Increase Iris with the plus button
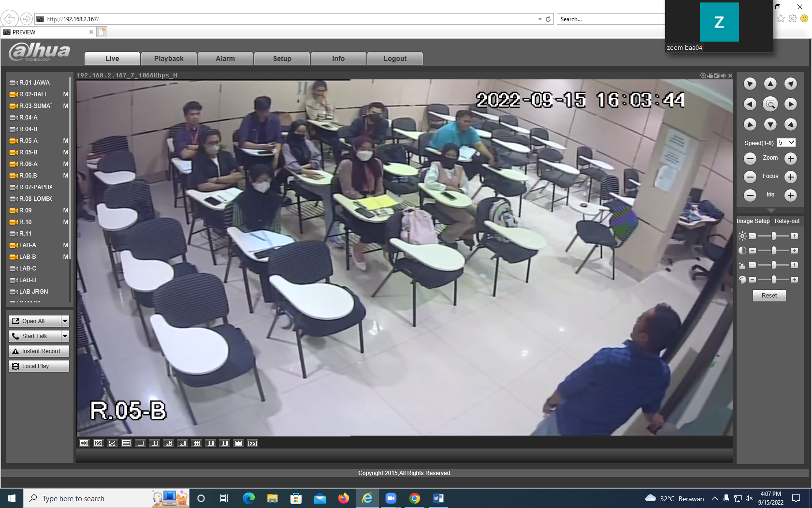The height and width of the screenshot is (508, 812). coord(791,195)
